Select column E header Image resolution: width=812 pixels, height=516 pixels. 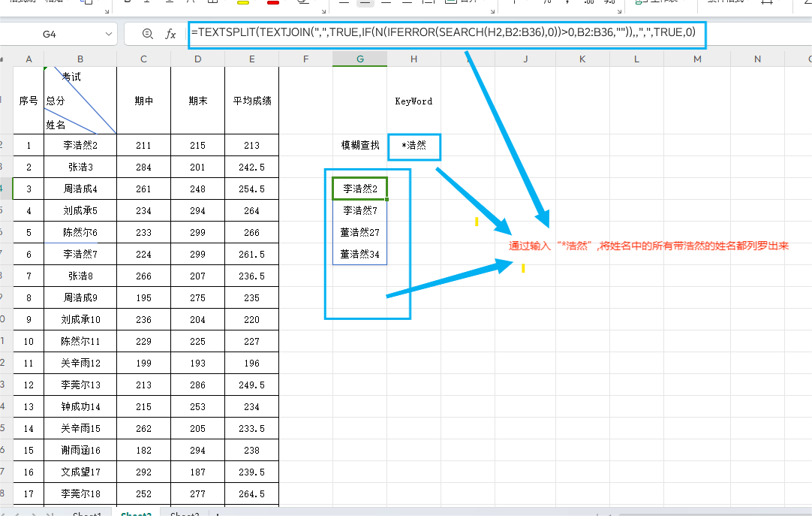[x=251, y=59]
